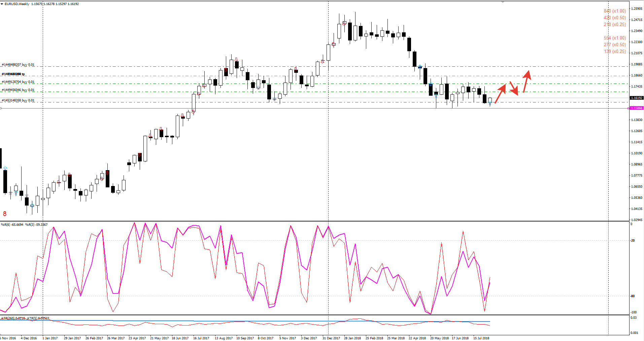Viewport: 644px width, 341px height.
Task: Select the magenta horizontal line at 1.15066
Action: coord(315,108)
